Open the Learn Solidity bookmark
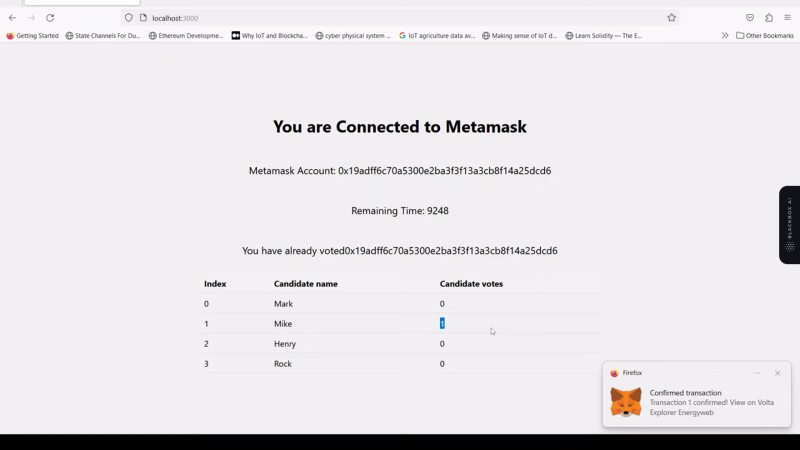Screen dimensions: 800x450 [604, 36]
